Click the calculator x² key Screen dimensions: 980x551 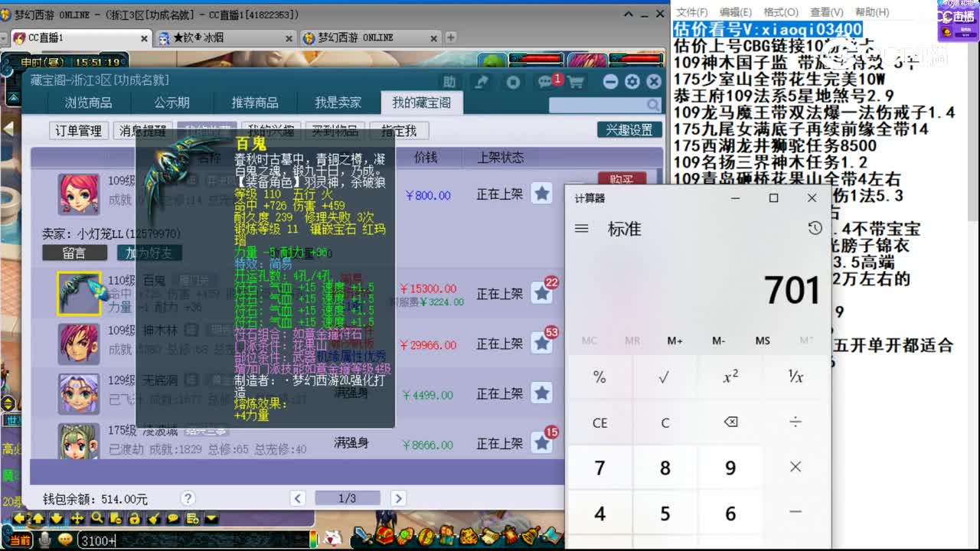[730, 377]
